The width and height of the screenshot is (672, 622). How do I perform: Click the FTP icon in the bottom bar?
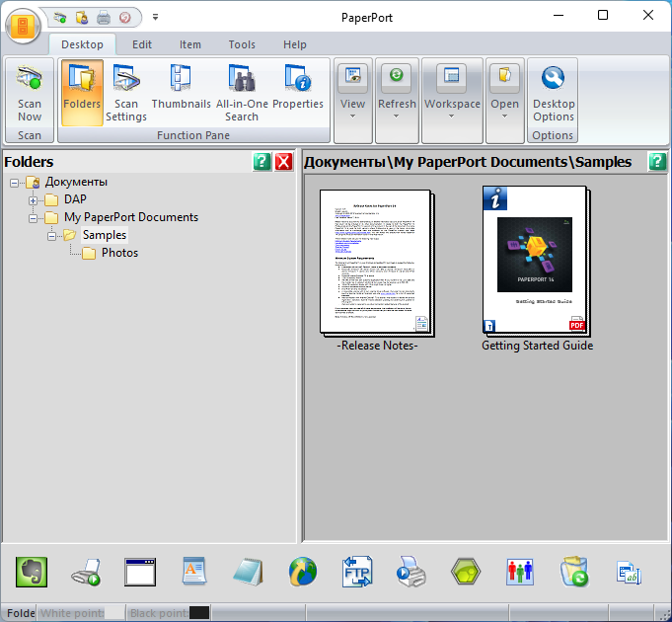pyautogui.click(x=356, y=572)
